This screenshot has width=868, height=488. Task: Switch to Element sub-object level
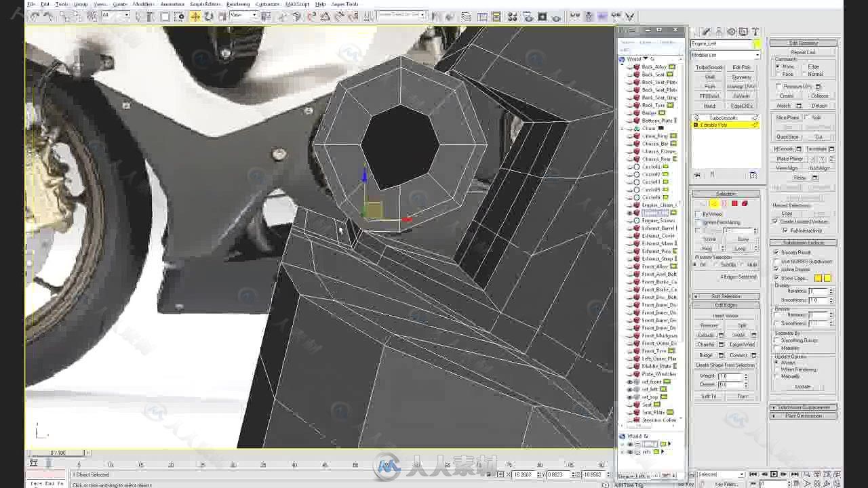745,203
